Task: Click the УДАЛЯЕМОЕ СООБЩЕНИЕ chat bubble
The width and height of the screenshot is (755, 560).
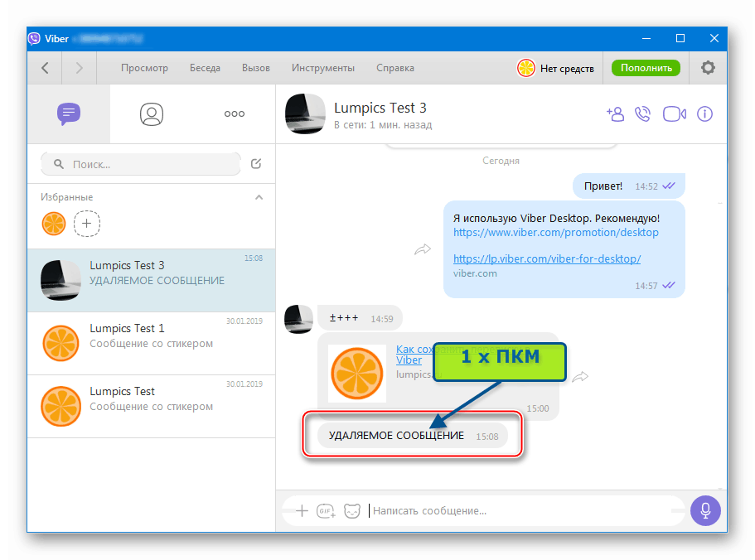Action: (413, 436)
